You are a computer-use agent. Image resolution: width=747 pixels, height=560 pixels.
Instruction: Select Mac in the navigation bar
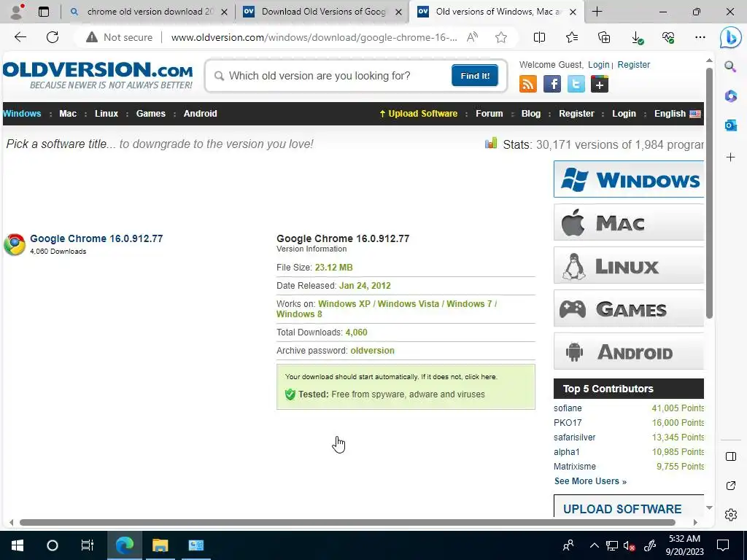click(68, 113)
